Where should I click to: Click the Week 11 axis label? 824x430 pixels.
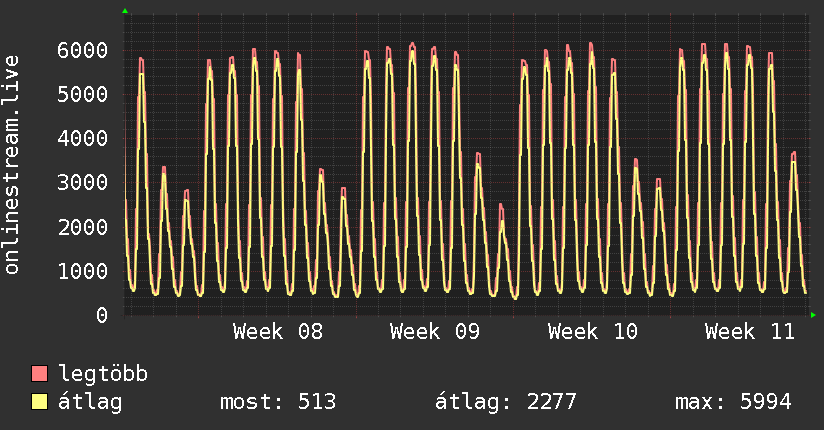[x=750, y=332]
